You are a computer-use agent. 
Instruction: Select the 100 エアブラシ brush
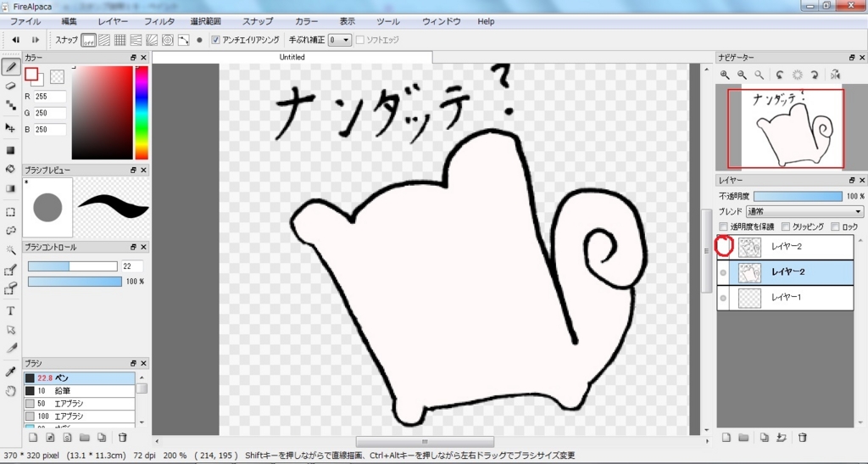click(x=79, y=416)
